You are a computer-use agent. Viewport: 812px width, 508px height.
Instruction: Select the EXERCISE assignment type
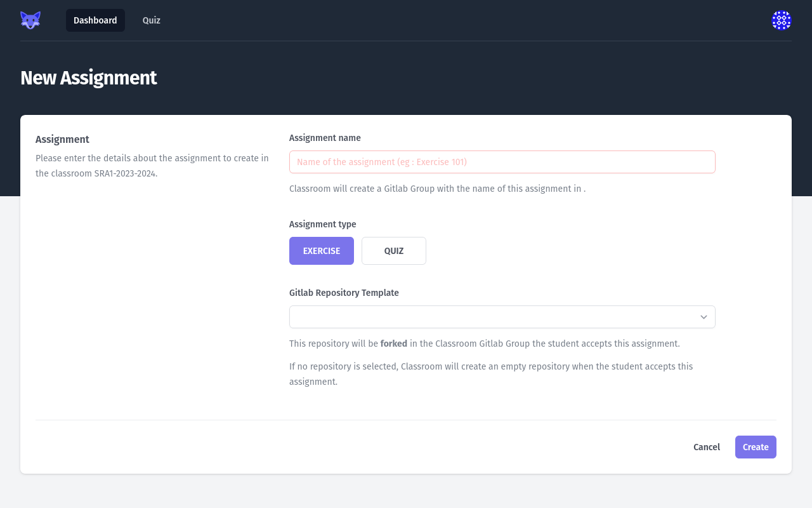click(x=322, y=251)
